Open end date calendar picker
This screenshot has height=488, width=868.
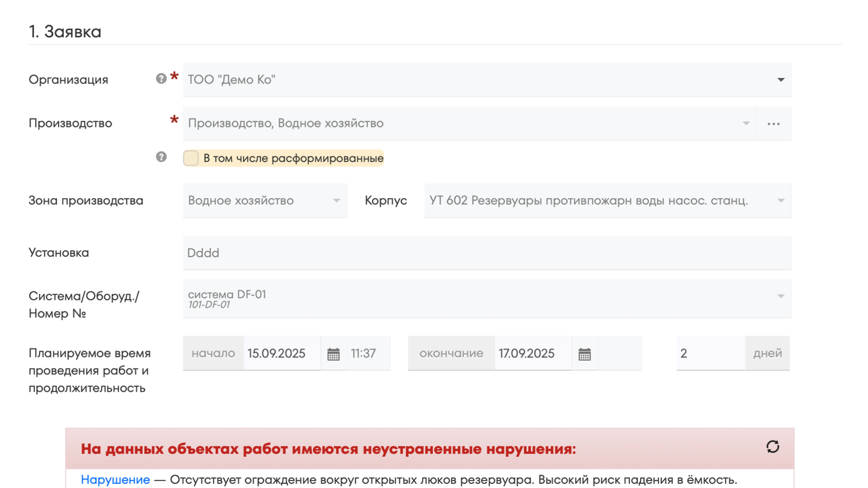coord(584,353)
